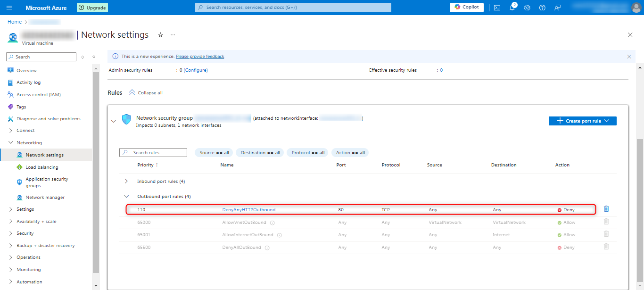Click the help question mark icon

(x=542, y=8)
